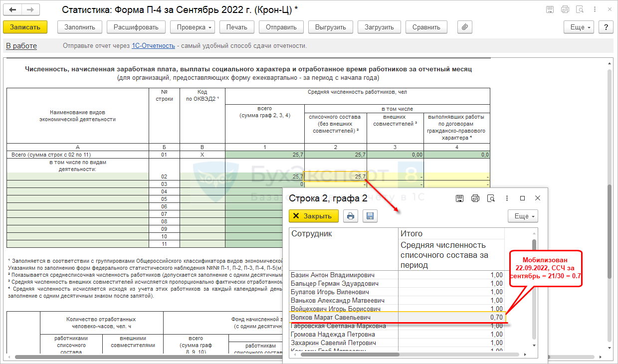Screen dimensions: 618x364
Task: Follow the 1С-Отчетность link
Action: [x=153, y=46]
